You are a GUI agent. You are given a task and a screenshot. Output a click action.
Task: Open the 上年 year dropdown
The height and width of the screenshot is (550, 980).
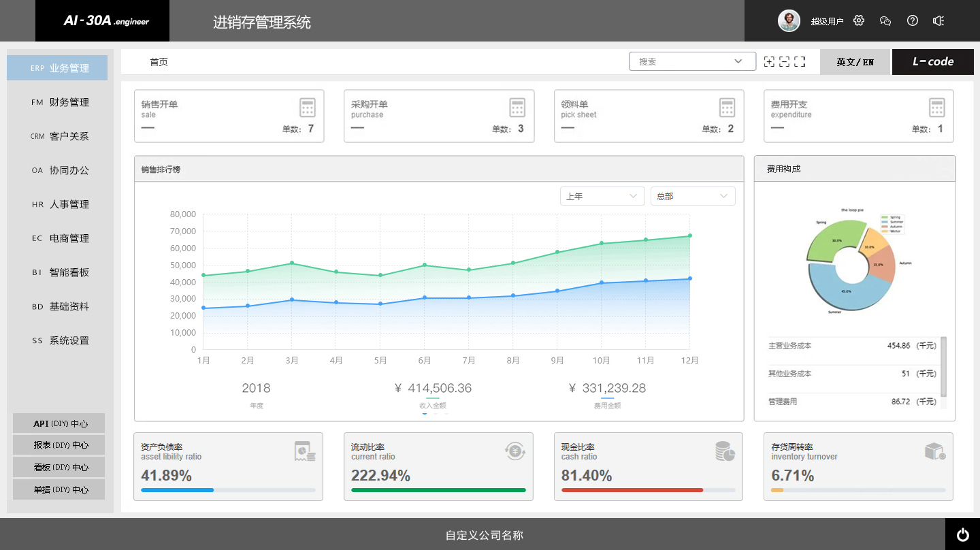pos(602,196)
